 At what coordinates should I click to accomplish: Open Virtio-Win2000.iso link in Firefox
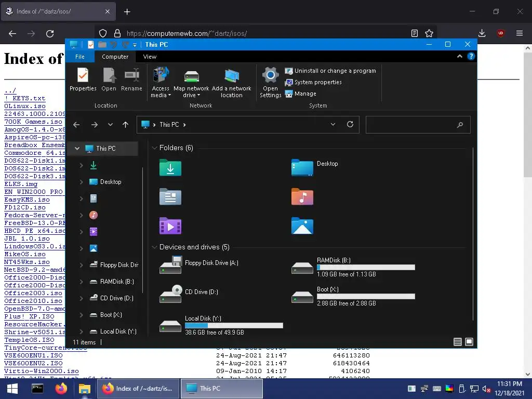[x=42, y=371]
